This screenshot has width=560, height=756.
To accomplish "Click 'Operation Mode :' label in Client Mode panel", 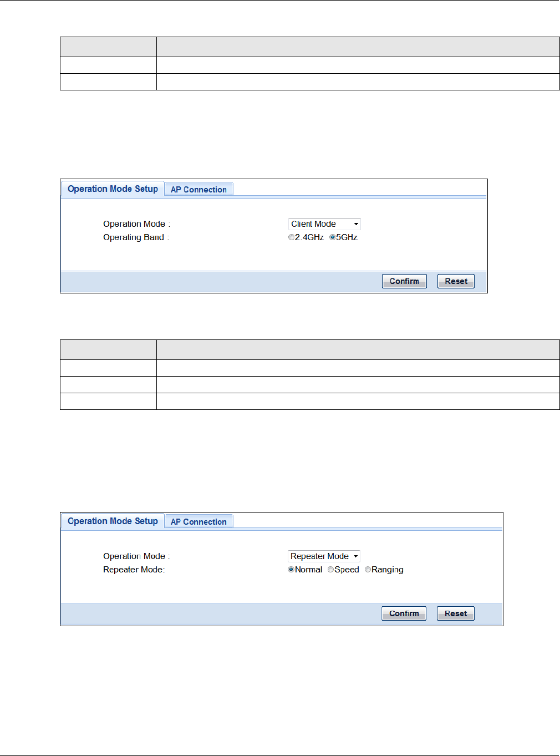I will 136,224.
